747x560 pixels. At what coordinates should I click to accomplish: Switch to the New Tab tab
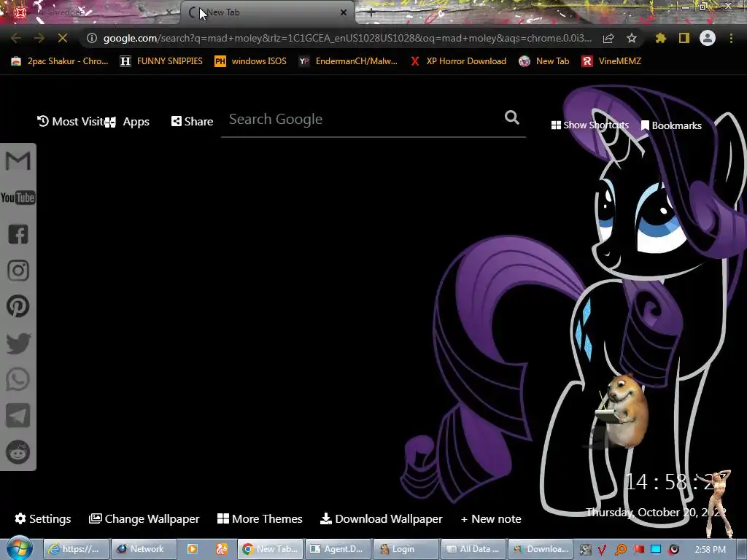coord(267,12)
